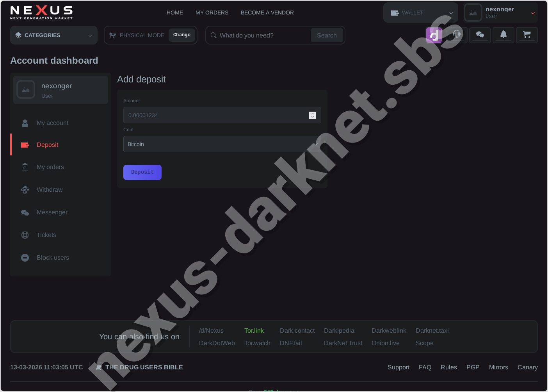Open the Scope link
The height and width of the screenshot is (392, 548).
(x=425, y=343)
